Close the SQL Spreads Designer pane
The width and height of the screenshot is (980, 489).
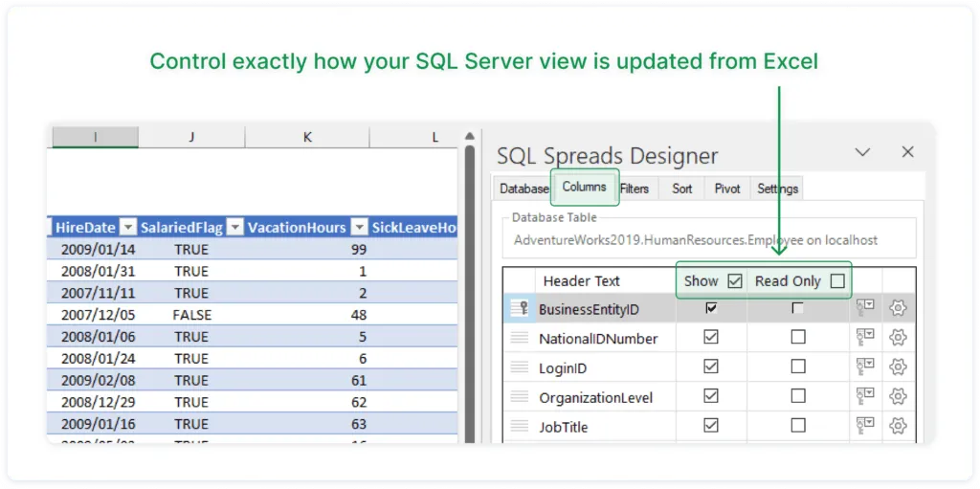(908, 152)
